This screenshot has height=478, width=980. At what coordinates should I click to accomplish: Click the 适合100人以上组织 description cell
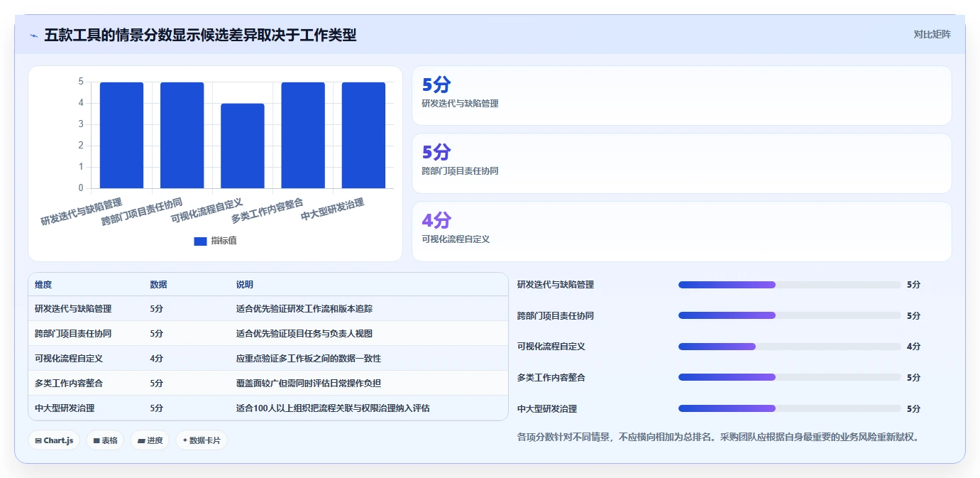click(x=333, y=408)
